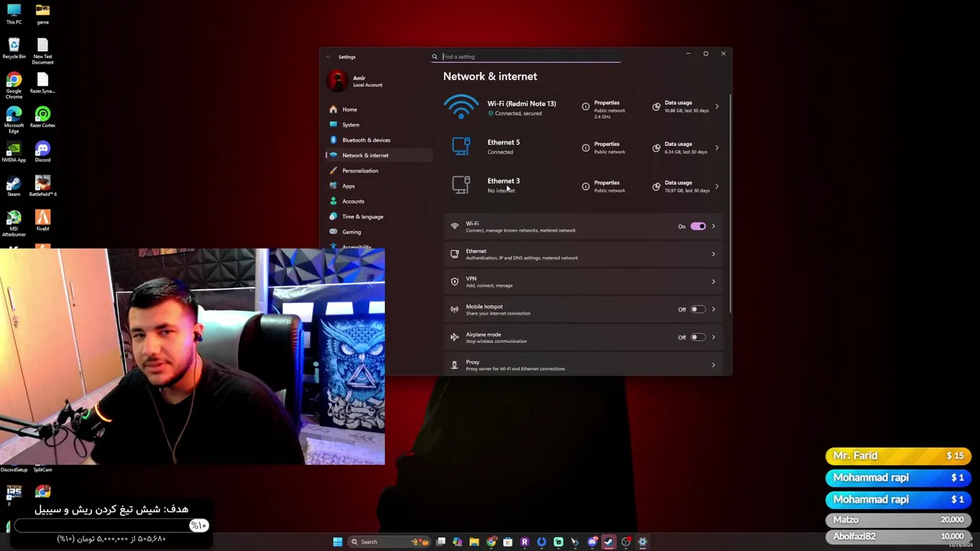Select Battlefield 6 desktop shortcut

coord(43,186)
